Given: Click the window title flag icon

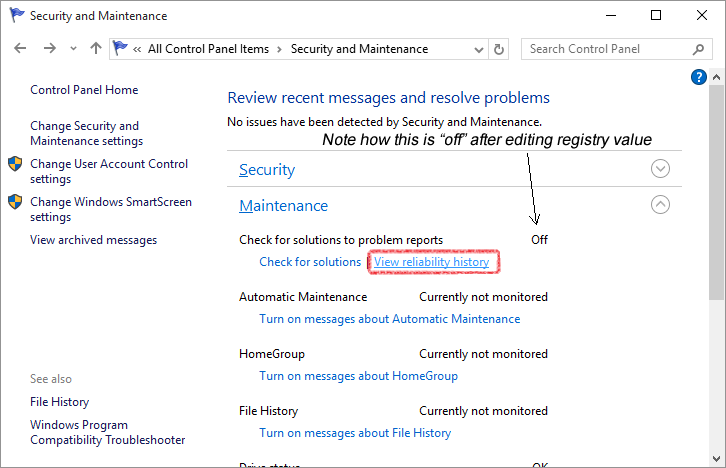Looking at the screenshot, I should tap(17, 15).
